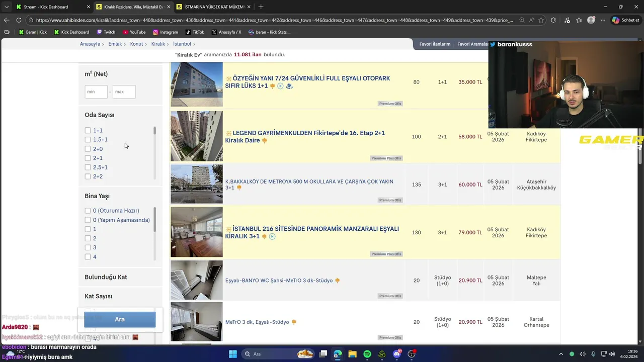Tick the '0 (Yapım Aşamasında)' building age box
Screen dimensions: 644x362
click(x=88, y=220)
